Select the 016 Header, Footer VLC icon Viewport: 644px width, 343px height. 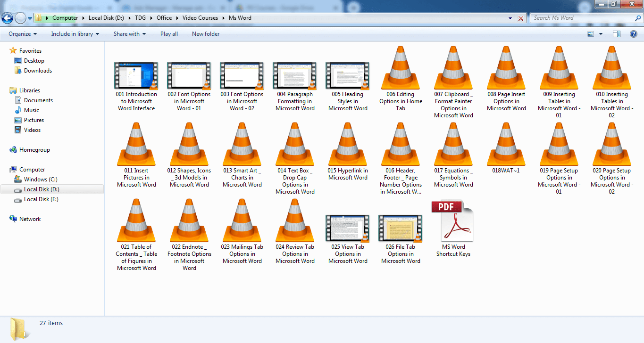401,144
